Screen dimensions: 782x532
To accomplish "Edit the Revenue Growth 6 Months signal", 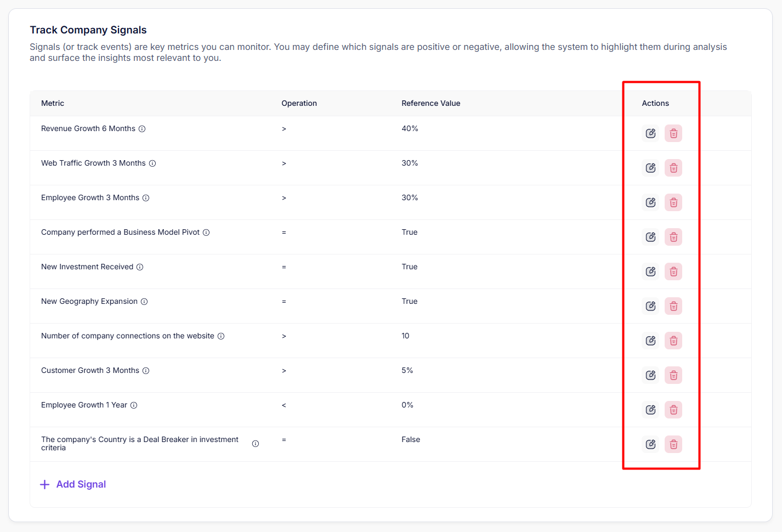I will (x=650, y=133).
